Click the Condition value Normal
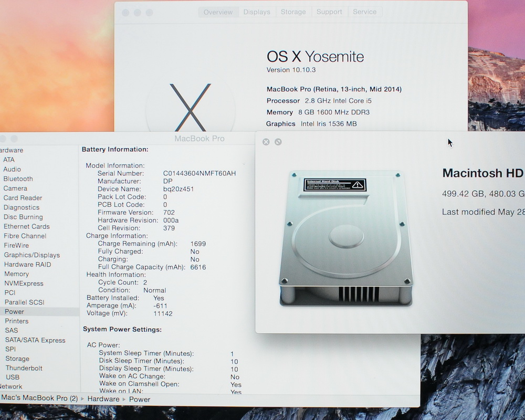The image size is (525, 420). 155,290
